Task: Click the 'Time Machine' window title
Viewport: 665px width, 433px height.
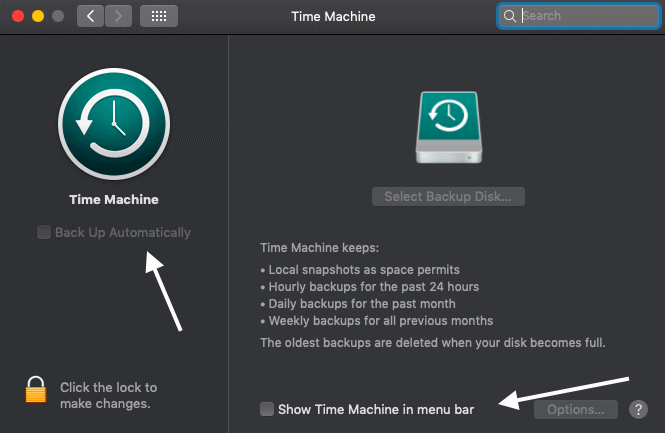Action: click(x=333, y=17)
